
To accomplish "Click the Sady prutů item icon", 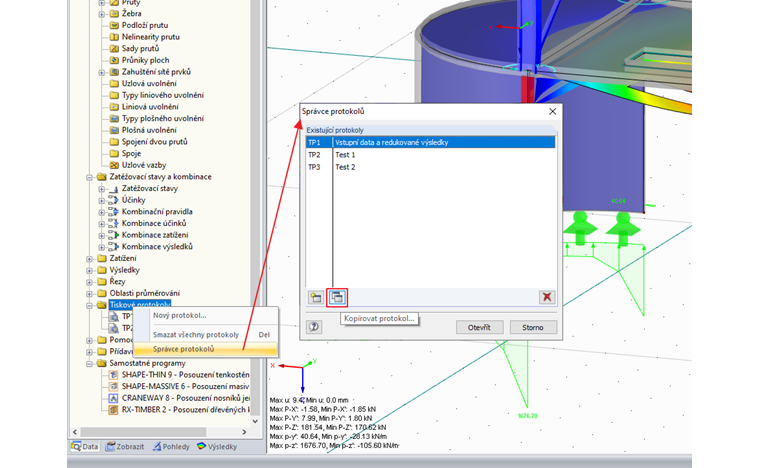I will coord(114,48).
